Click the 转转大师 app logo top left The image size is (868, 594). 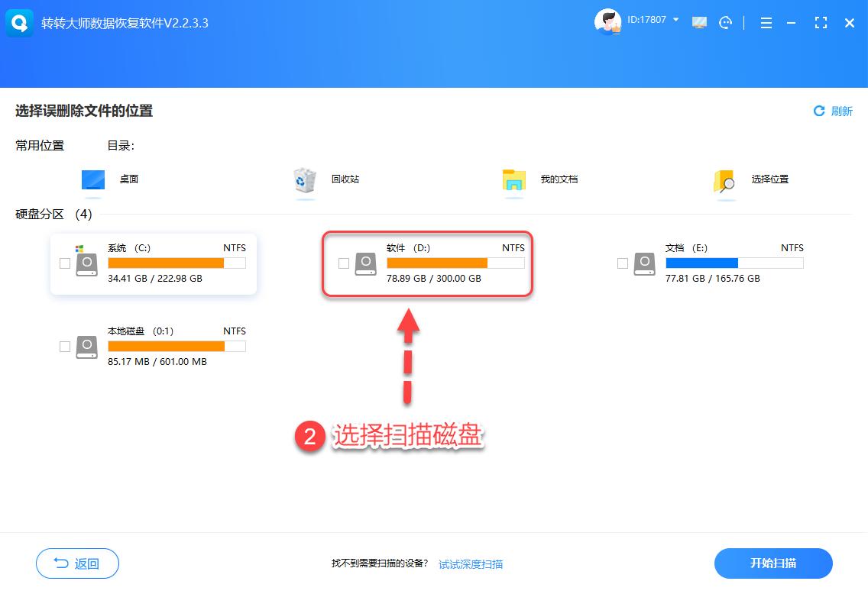(19, 23)
